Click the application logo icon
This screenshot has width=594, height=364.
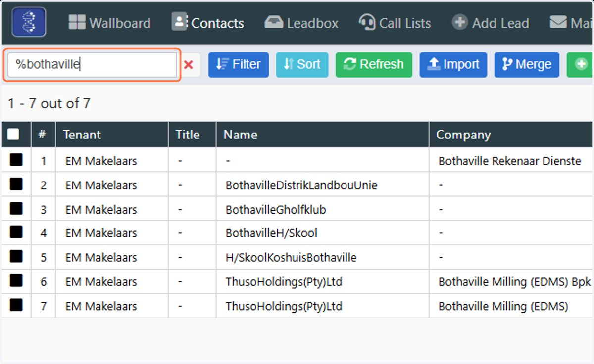pyautogui.click(x=29, y=22)
